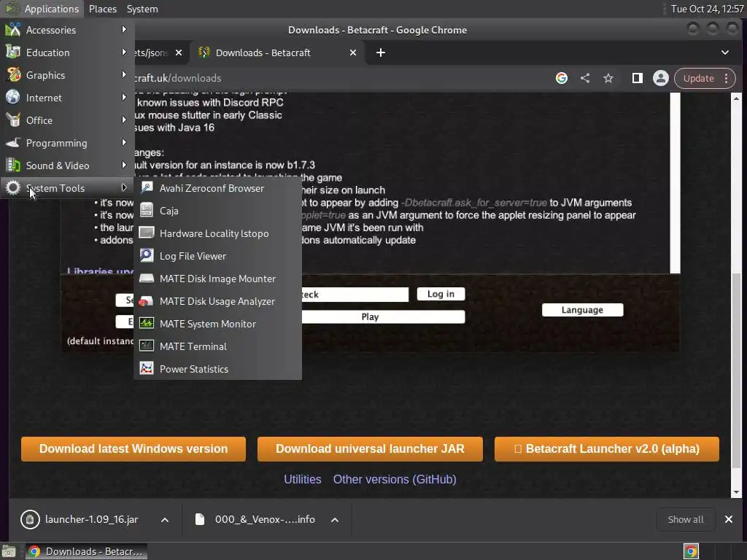Click the Education category icon
Viewport: 747px width, 560px height.
pyautogui.click(x=13, y=52)
